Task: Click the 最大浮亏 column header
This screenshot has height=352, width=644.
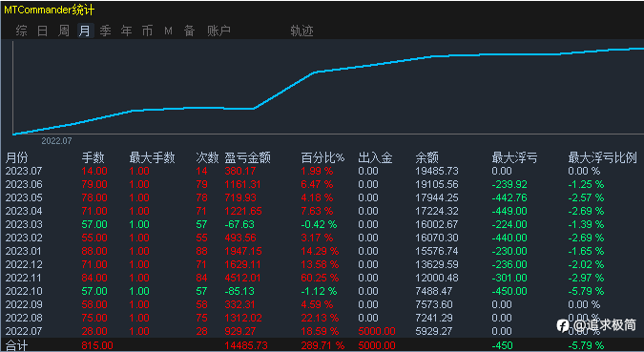Action: coord(514,157)
